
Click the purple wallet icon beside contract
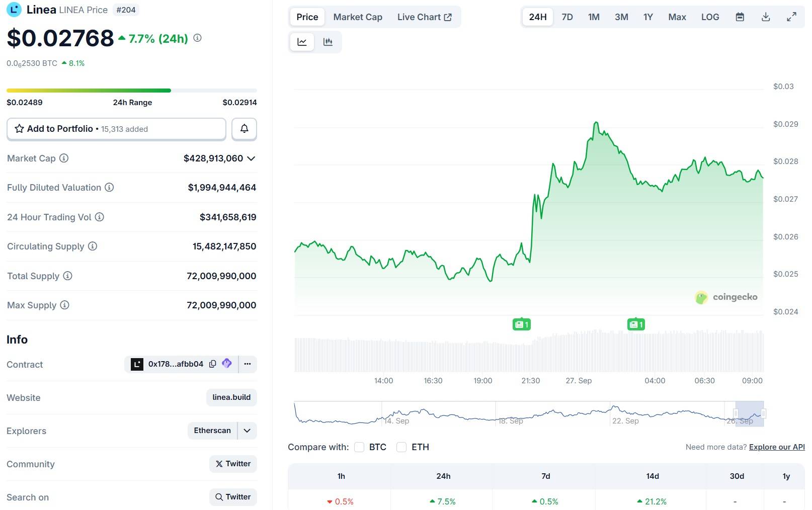pos(227,363)
